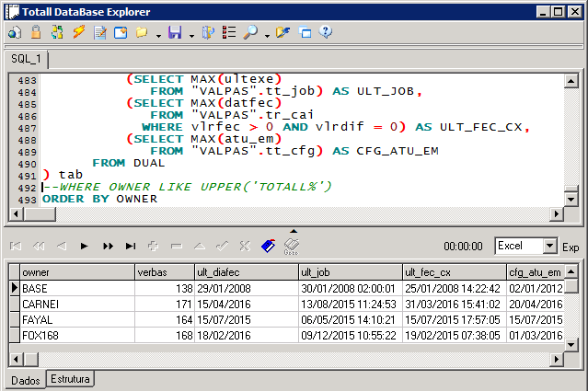
Task: Click the X cancel edit icon
Action: click(x=245, y=246)
